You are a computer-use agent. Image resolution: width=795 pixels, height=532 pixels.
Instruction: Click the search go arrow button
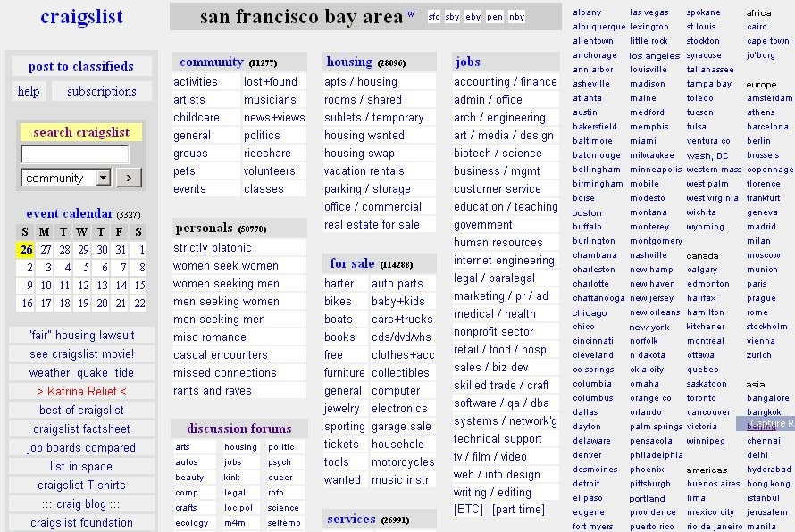coord(129,178)
